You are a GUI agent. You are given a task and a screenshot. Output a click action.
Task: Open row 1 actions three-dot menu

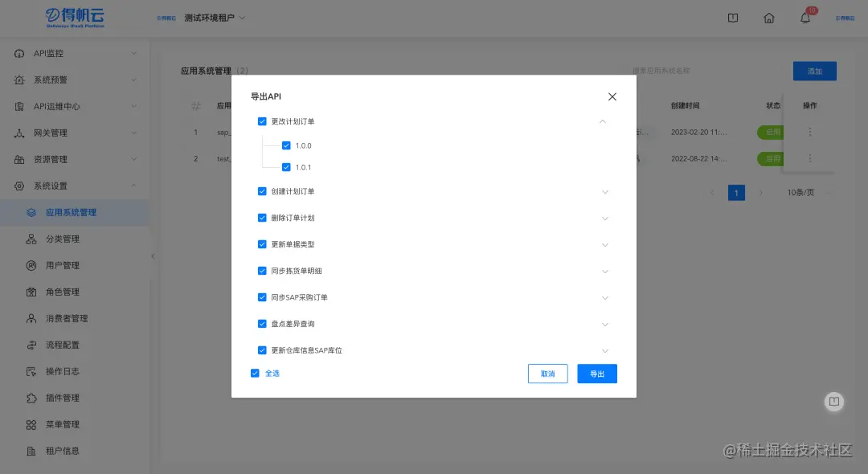click(810, 133)
